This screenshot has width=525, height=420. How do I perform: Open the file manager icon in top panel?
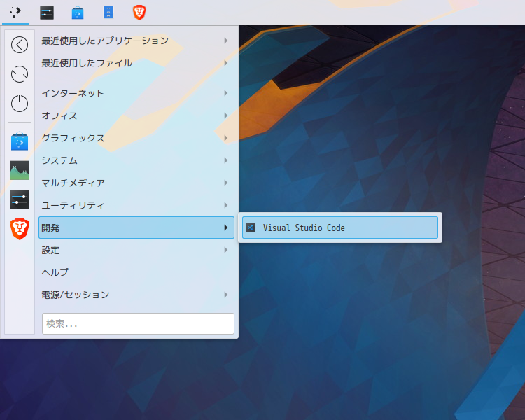coord(108,13)
